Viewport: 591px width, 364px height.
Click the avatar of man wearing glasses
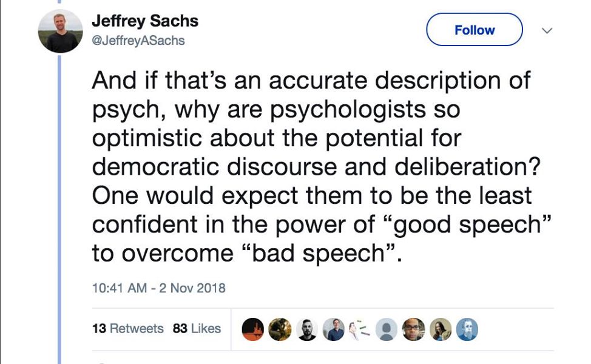[414, 329]
